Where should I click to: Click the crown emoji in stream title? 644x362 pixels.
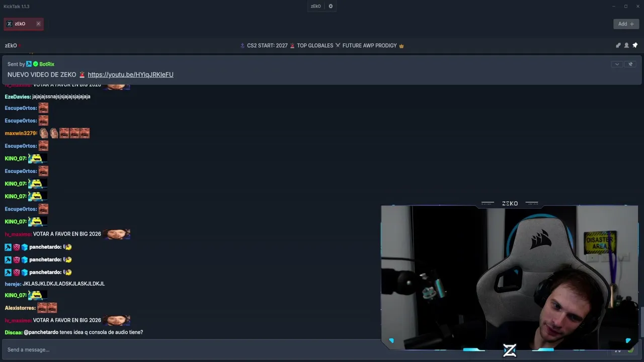click(401, 46)
